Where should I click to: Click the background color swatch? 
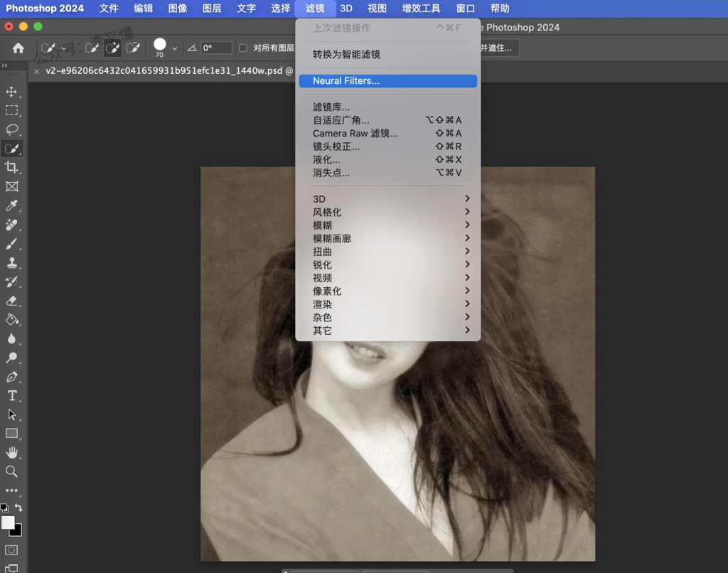coord(17,531)
